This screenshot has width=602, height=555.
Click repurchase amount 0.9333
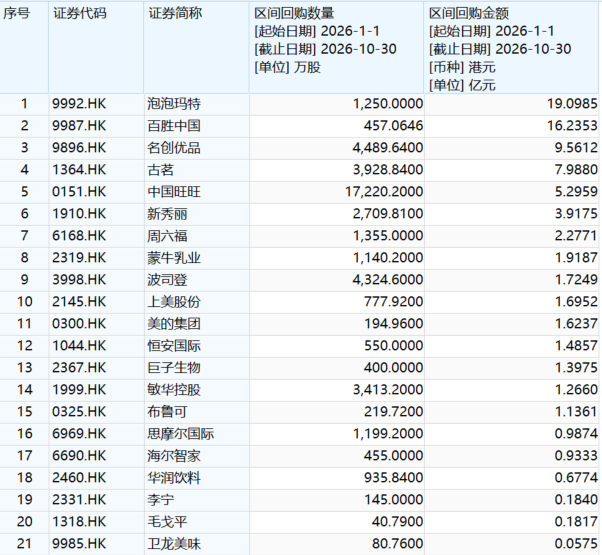click(x=576, y=456)
